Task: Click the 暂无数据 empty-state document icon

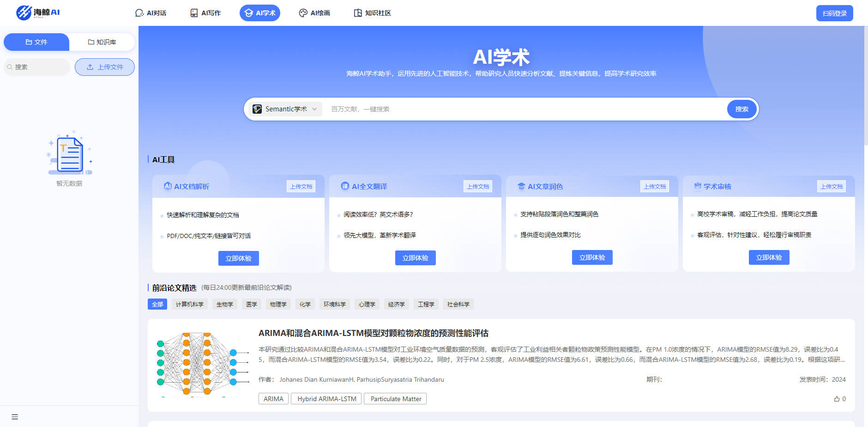Action: [70, 153]
